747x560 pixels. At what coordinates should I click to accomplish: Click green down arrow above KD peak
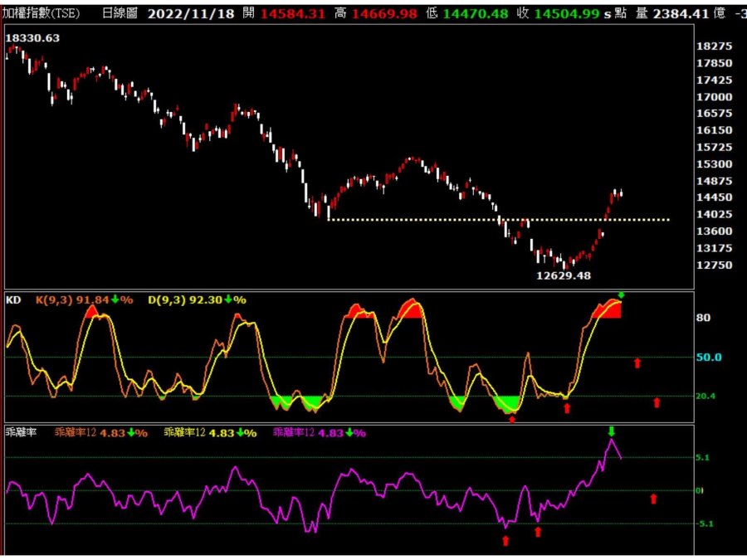coord(621,295)
